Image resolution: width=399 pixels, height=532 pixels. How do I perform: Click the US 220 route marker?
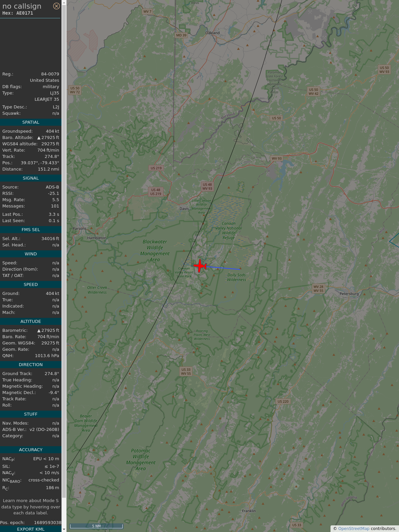283,401
